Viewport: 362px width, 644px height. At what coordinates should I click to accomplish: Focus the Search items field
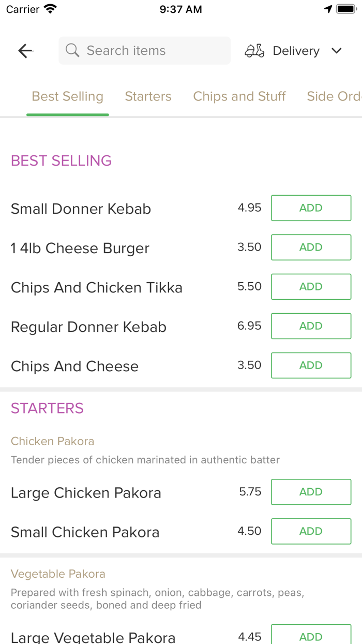coord(150,51)
